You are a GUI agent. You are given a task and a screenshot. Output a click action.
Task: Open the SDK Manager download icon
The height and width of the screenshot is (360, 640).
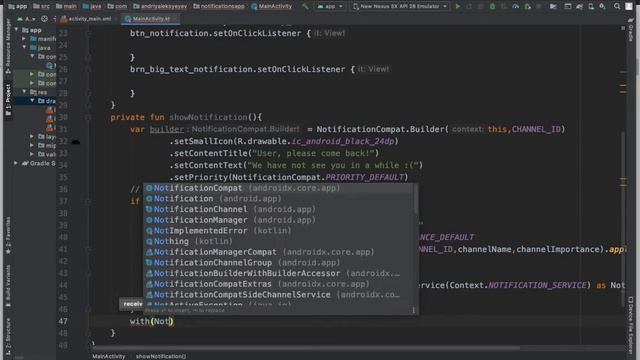tap(602, 7)
